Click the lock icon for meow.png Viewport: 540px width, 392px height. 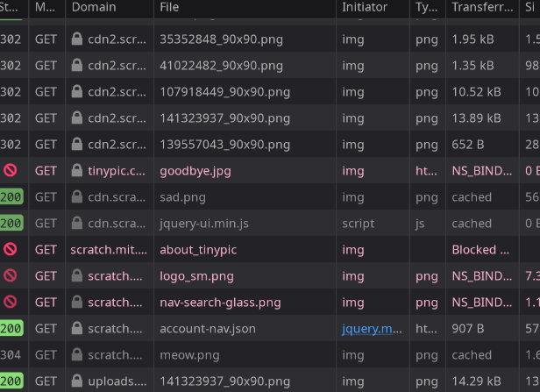click(x=77, y=354)
